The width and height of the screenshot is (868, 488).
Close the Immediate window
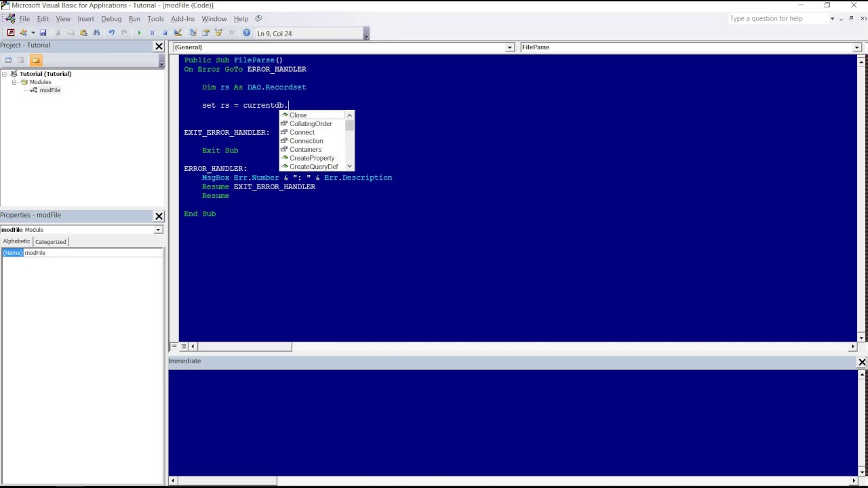coord(862,362)
